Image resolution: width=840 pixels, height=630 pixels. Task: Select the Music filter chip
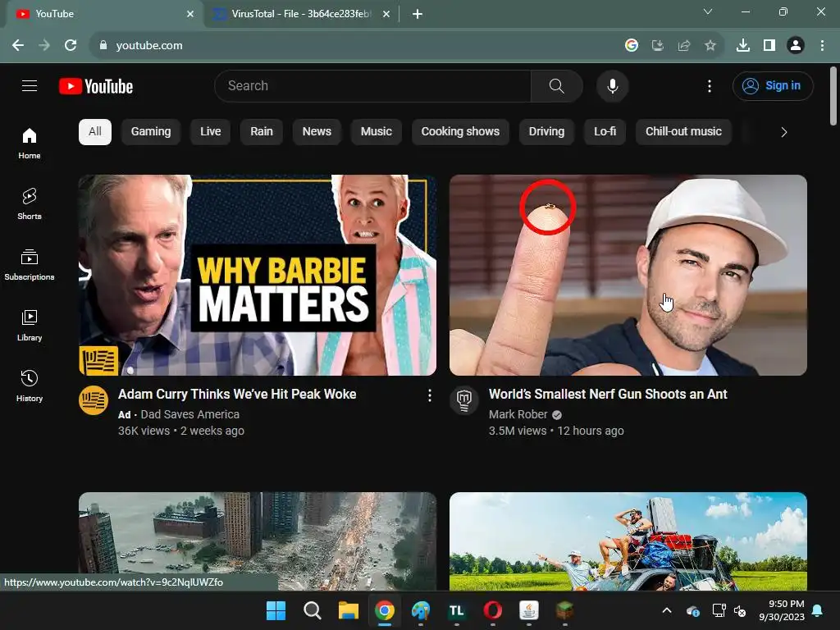376,132
